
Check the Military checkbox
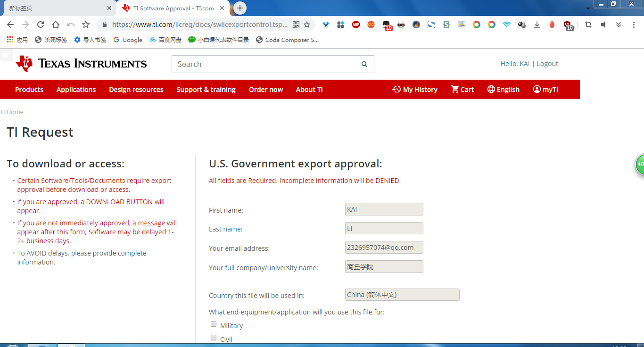tap(214, 324)
